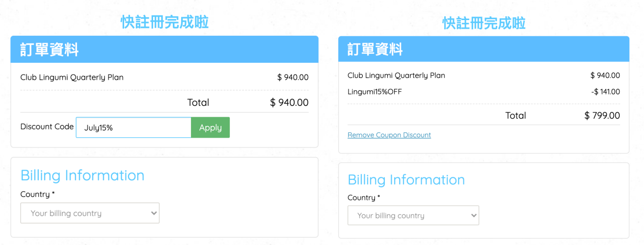Click the right 訂單資料 header bar
This screenshot has width=644, height=245.
[x=483, y=49]
